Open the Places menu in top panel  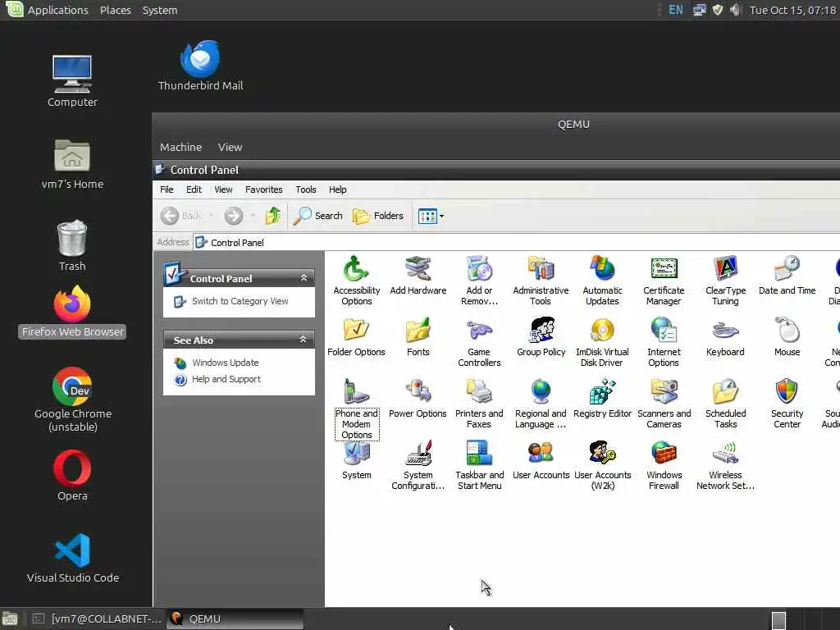[x=115, y=10]
